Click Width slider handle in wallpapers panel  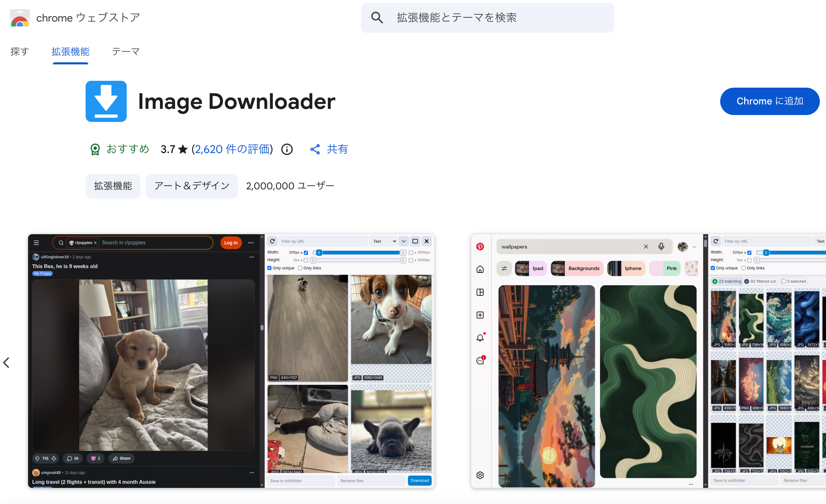click(x=766, y=253)
